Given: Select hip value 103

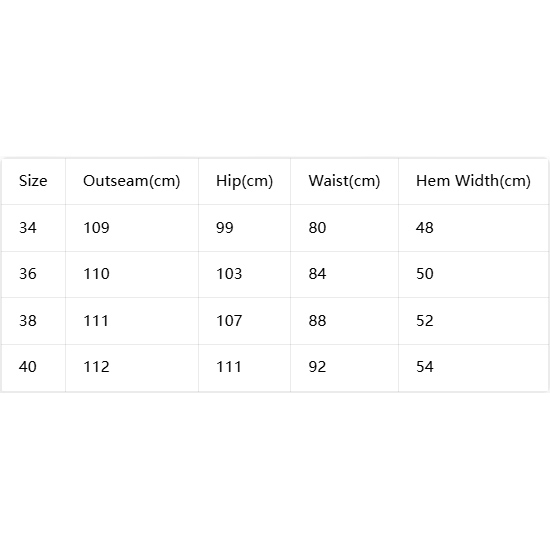Looking at the screenshot, I should [229, 274].
